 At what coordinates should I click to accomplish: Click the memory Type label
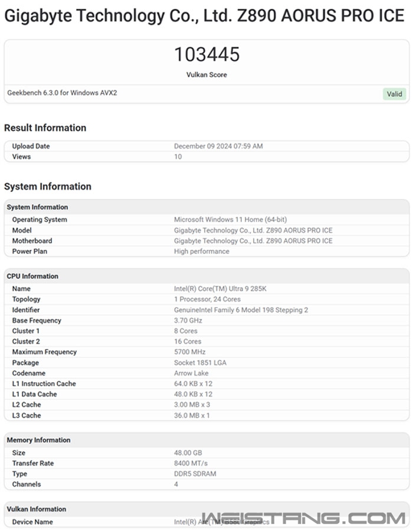pyautogui.click(x=19, y=474)
